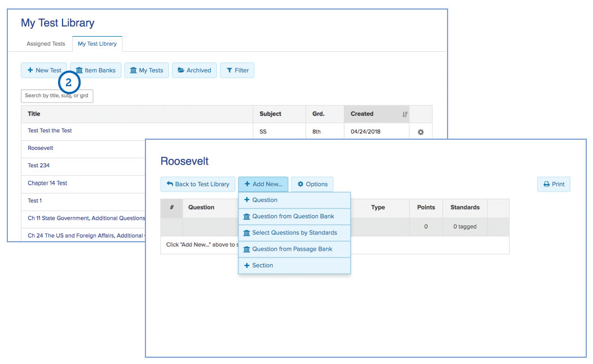Click the gear icon on Options
This screenshot has height=364, width=593.
pos(300,184)
